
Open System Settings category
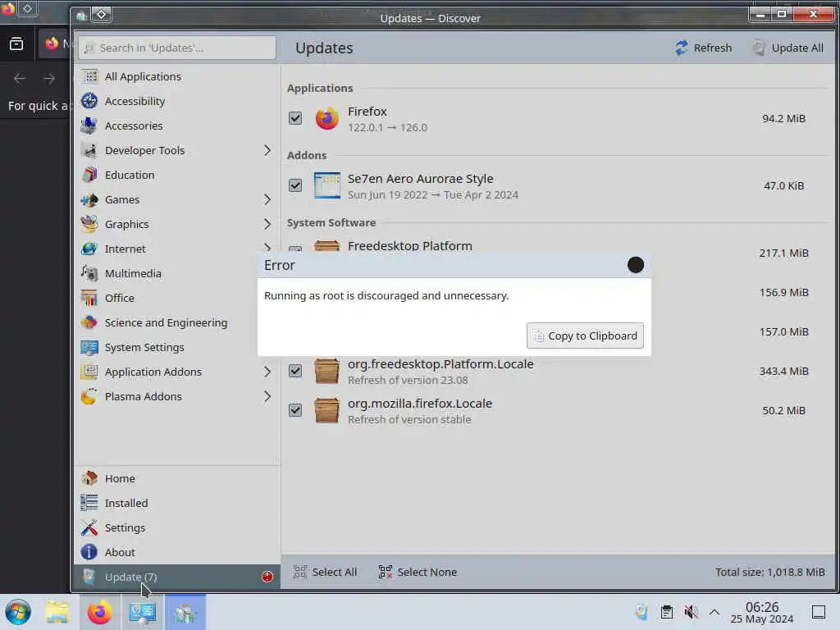coord(177,348)
